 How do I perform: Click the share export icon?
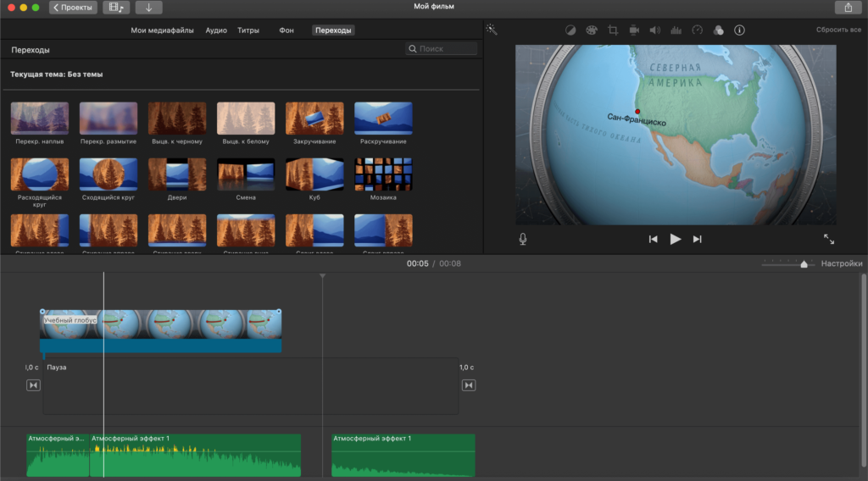[847, 8]
